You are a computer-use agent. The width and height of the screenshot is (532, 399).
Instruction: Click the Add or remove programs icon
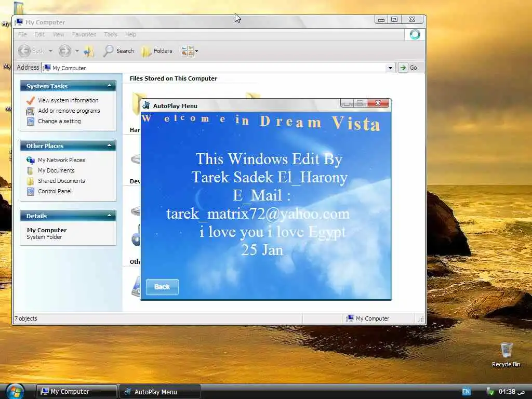click(31, 111)
